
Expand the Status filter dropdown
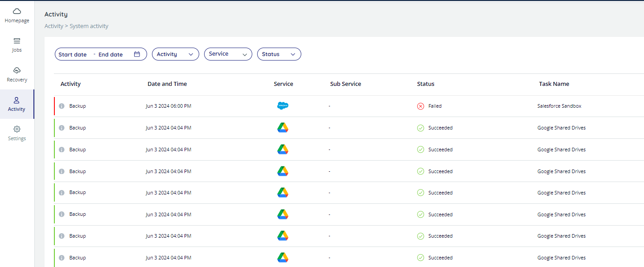pos(279,54)
